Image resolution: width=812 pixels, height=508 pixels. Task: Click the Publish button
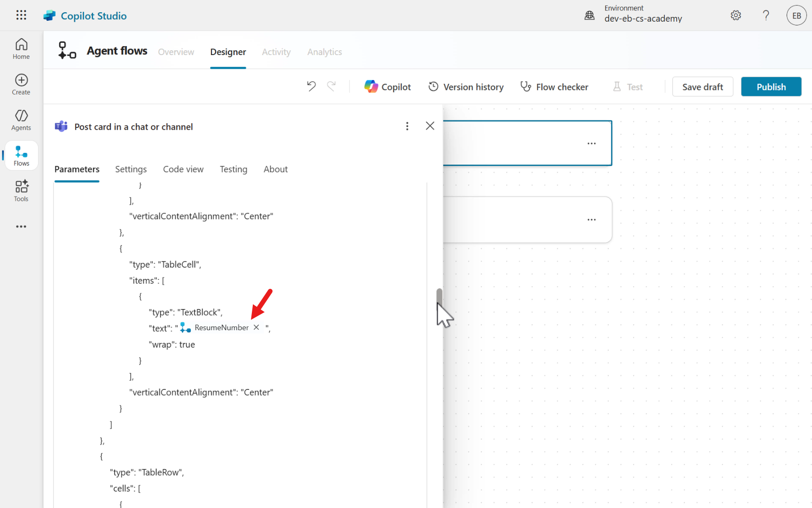pyautogui.click(x=771, y=87)
